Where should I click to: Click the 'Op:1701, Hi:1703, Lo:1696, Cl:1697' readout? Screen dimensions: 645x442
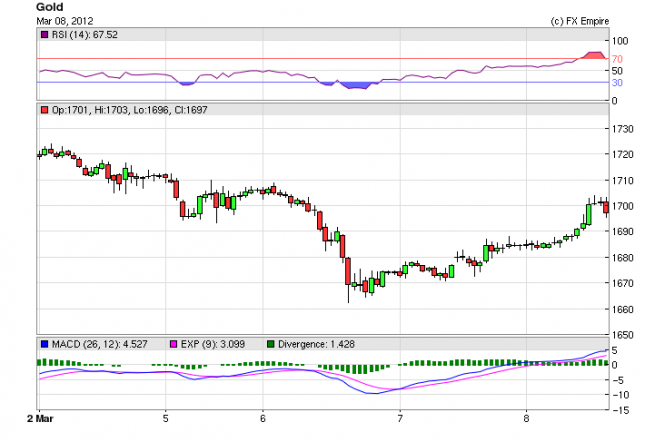(130, 110)
